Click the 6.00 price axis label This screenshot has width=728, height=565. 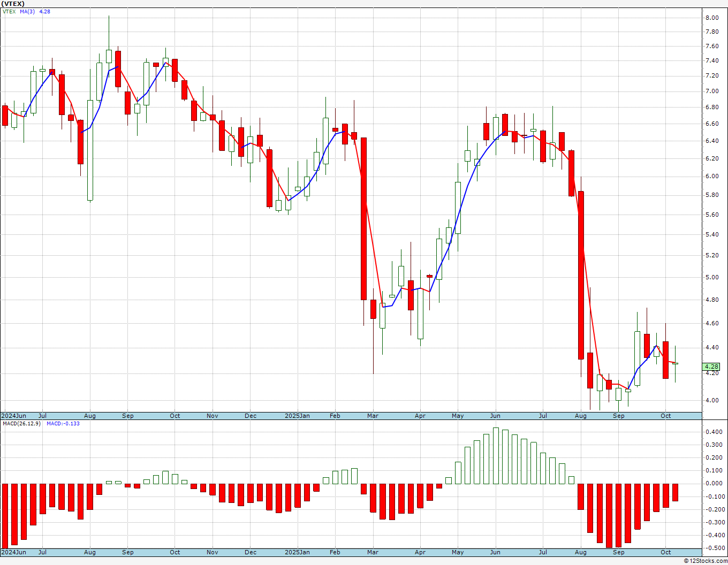click(712, 177)
